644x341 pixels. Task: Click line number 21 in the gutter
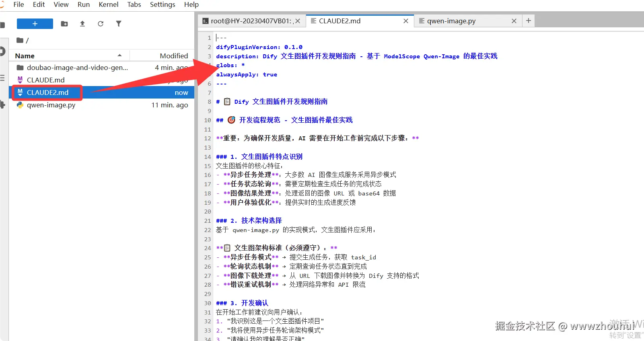pos(208,221)
